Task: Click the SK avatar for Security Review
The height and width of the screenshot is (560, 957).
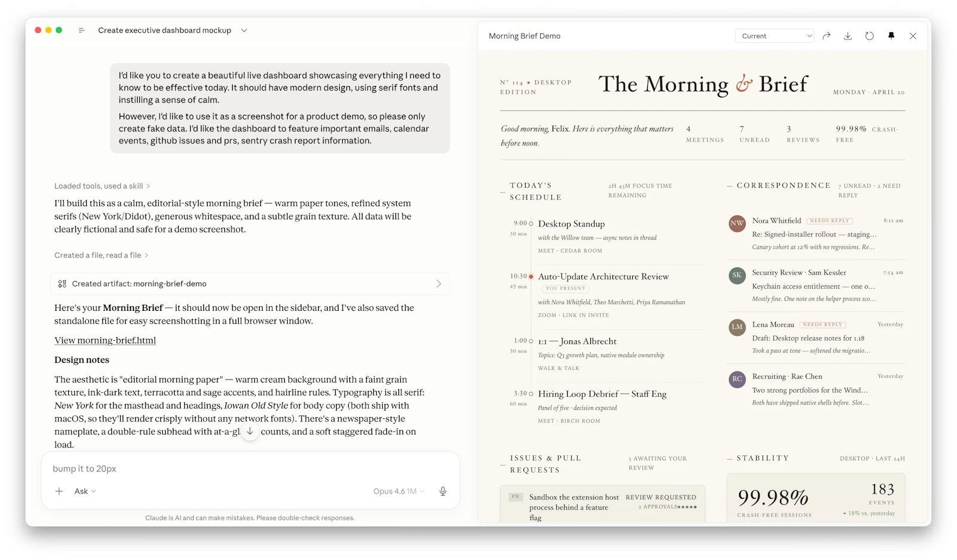Action: point(737,276)
